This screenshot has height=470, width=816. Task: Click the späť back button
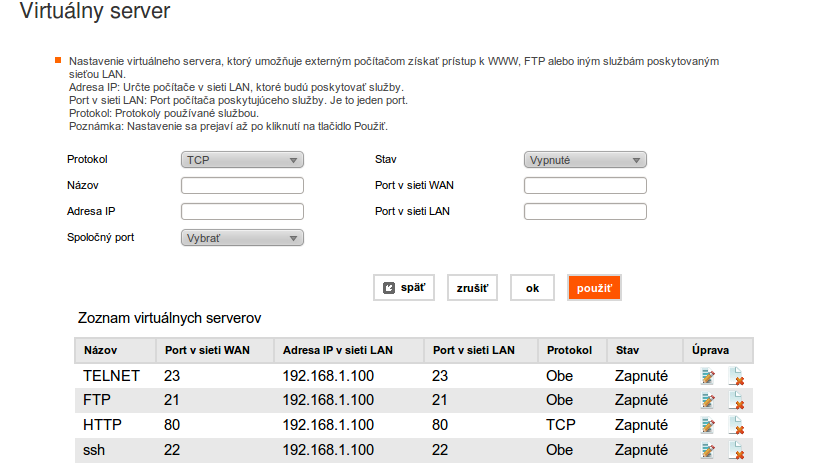pos(404,288)
